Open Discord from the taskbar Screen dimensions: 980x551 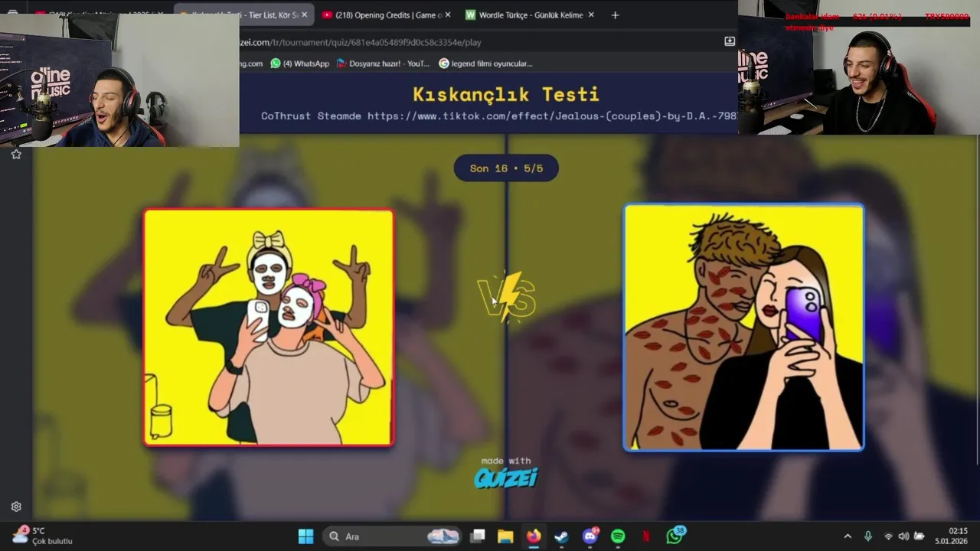[590, 536]
